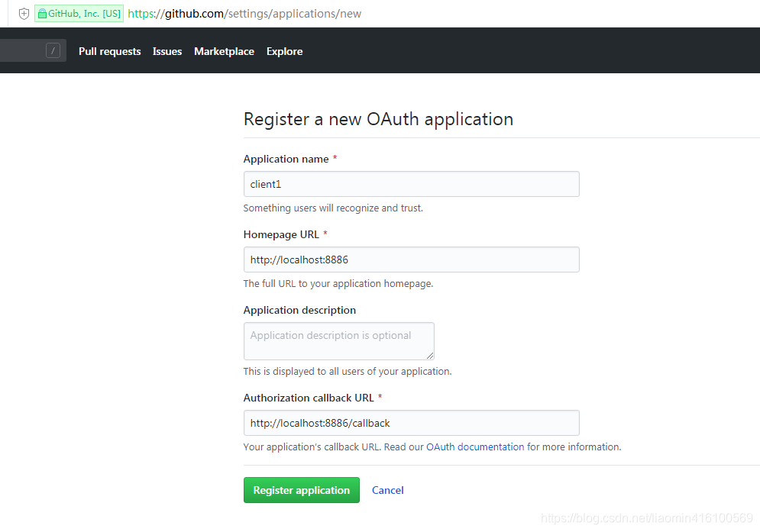Click the tracking protection shield icon

tap(24, 14)
